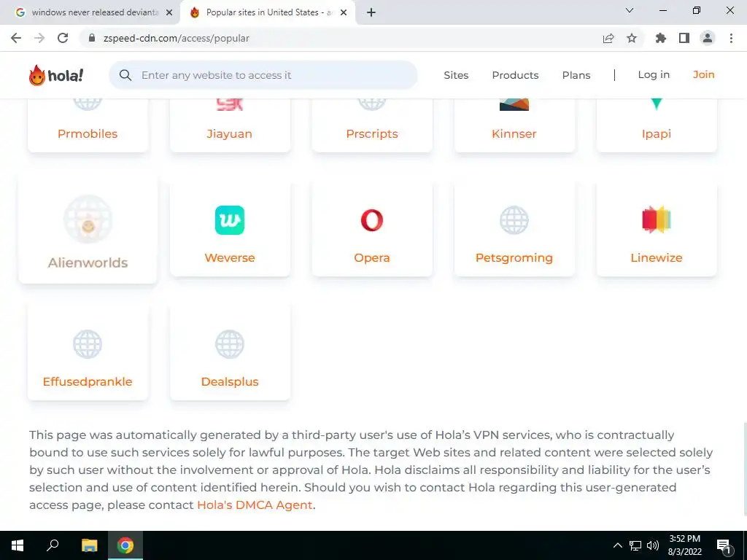Viewport: 747px width, 560px height.
Task: Open Windows taskbar search
Action: (x=53, y=545)
